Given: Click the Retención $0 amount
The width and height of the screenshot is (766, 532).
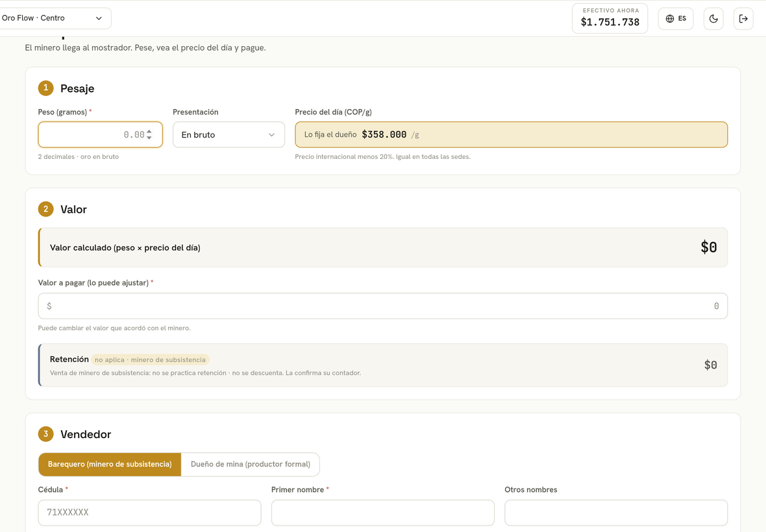Looking at the screenshot, I should click(710, 365).
